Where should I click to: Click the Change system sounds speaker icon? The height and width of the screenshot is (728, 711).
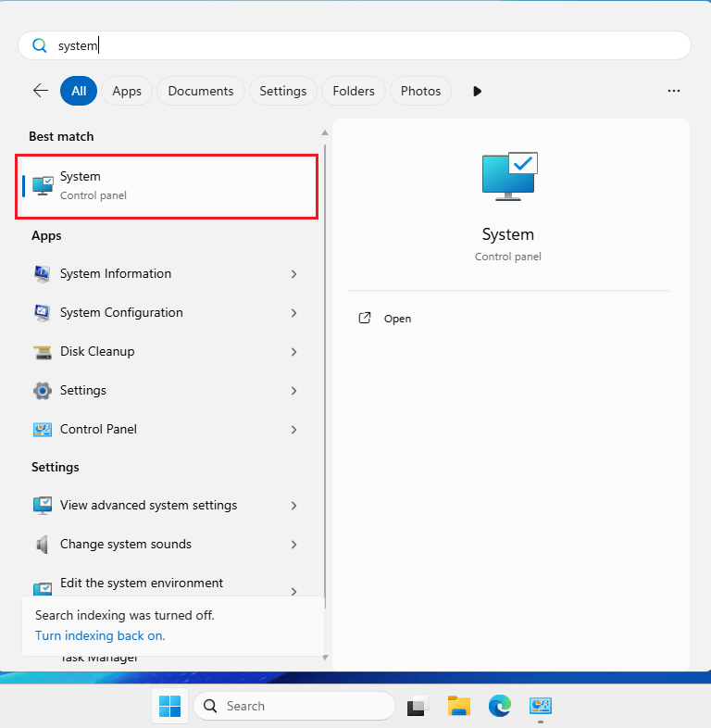tap(43, 545)
